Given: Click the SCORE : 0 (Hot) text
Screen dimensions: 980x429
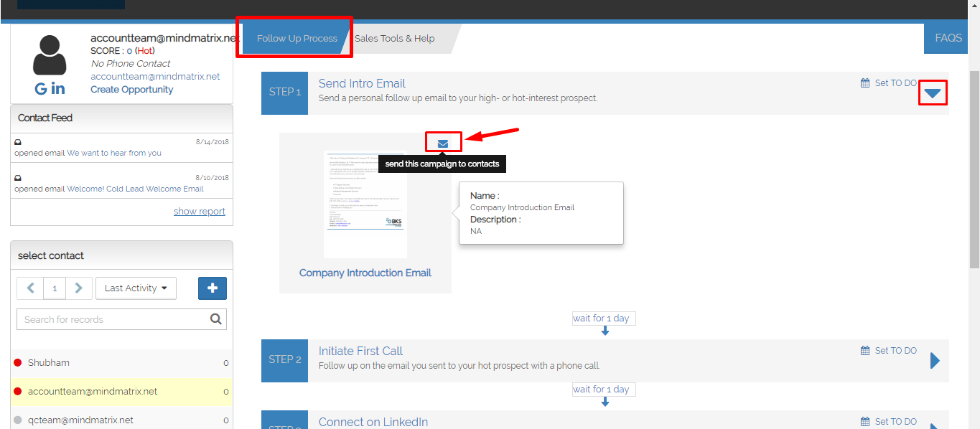Looking at the screenshot, I should point(123,51).
